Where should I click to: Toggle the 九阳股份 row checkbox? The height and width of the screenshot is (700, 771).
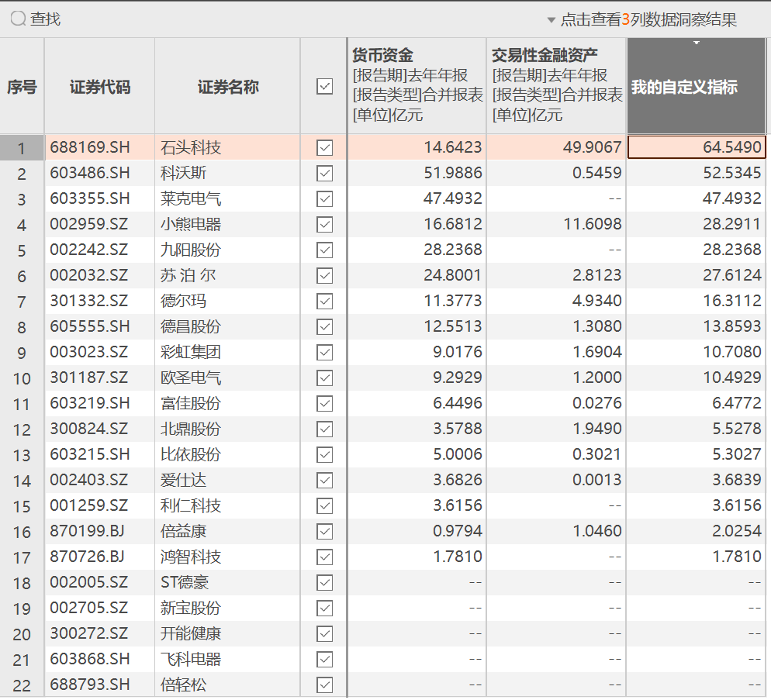point(324,250)
